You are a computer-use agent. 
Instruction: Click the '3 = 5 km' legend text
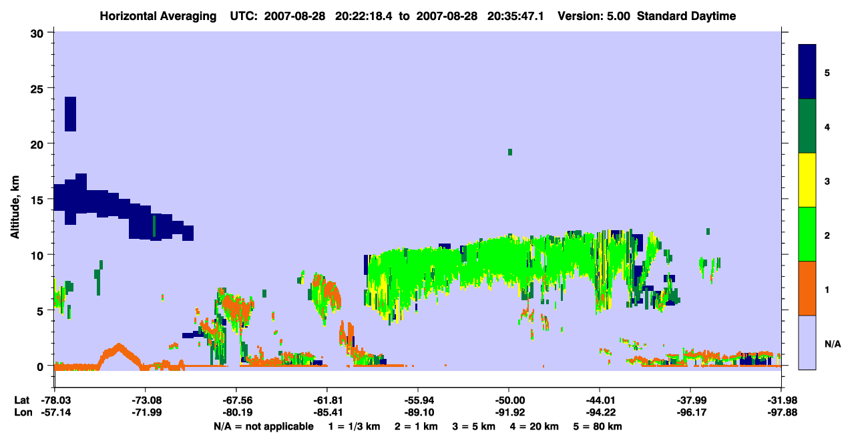click(474, 426)
